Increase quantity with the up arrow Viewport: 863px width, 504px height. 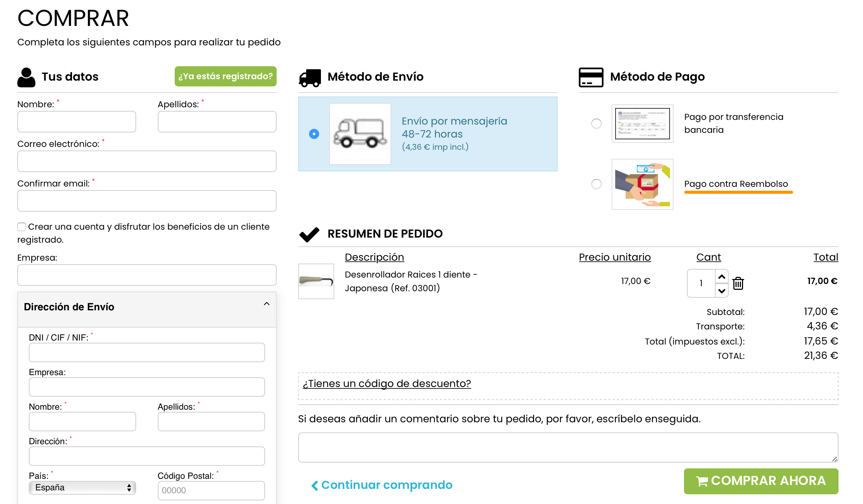(721, 277)
